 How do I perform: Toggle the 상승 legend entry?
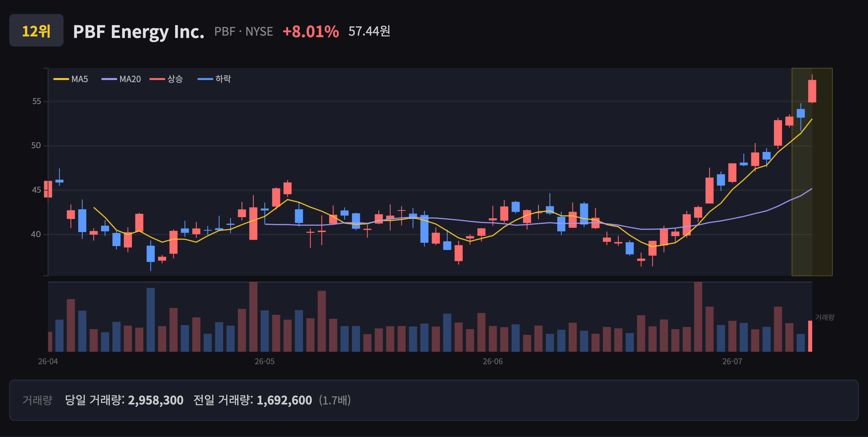pyautogui.click(x=166, y=79)
